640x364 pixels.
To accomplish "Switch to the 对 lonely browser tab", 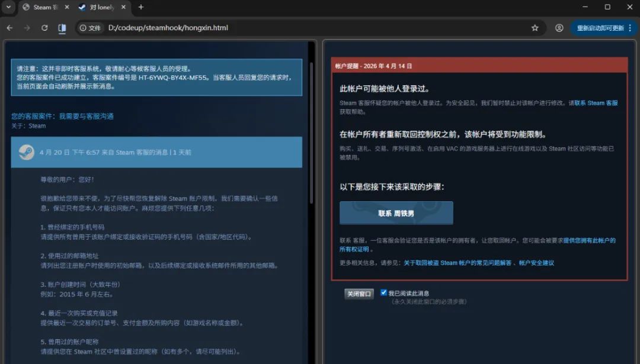I will [102, 7].
